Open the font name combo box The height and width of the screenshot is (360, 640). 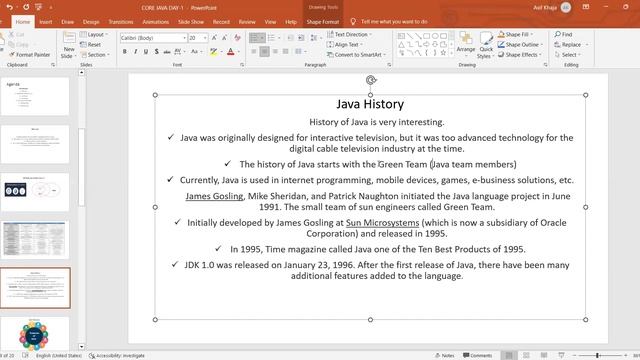[x=153, y=38]
